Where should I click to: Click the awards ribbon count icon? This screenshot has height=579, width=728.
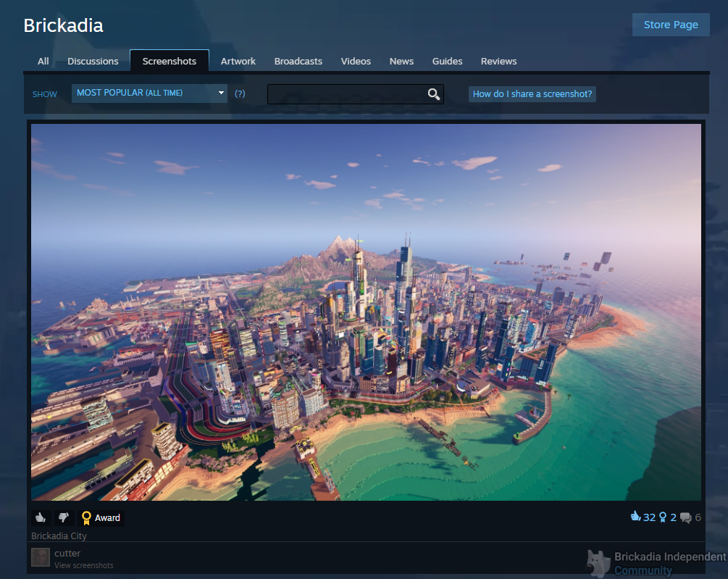pyautogui.click(x=662, y=517)
